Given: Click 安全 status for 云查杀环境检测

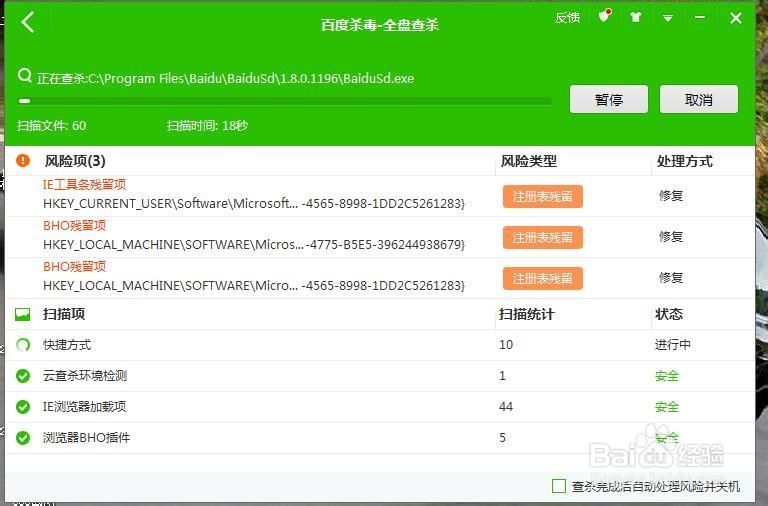Looking at the screenshot, I should click(667, 376).
